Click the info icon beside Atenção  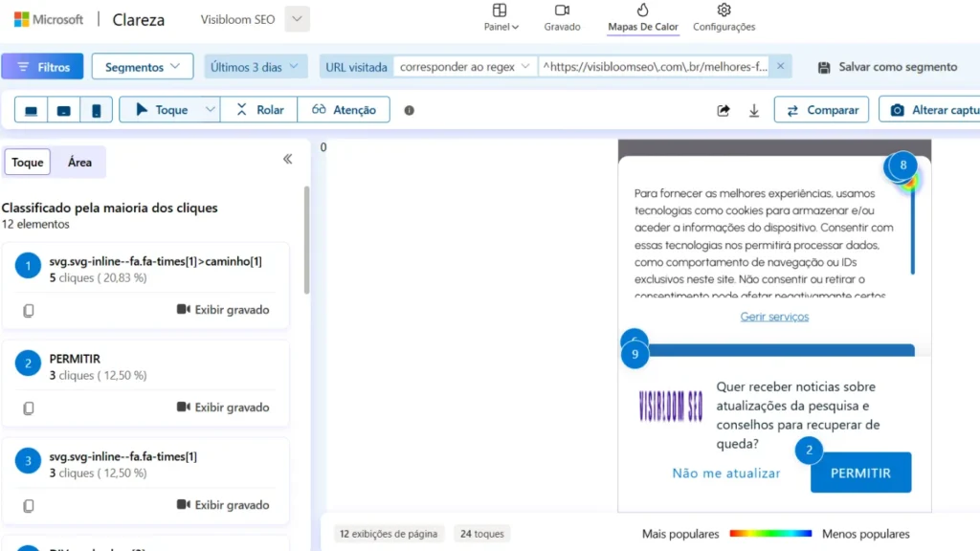click(x=409, y=109)
